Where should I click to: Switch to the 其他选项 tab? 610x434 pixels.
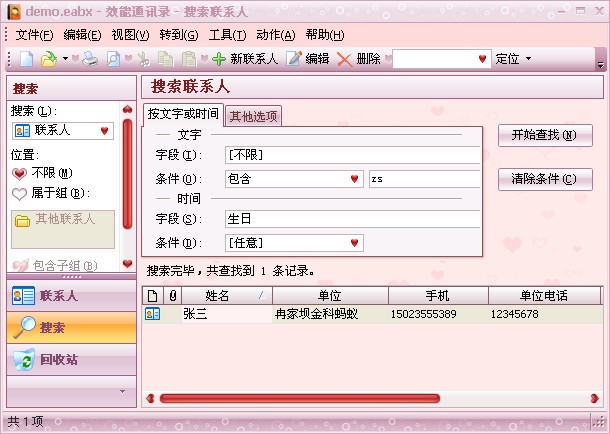tap(254, 116)
